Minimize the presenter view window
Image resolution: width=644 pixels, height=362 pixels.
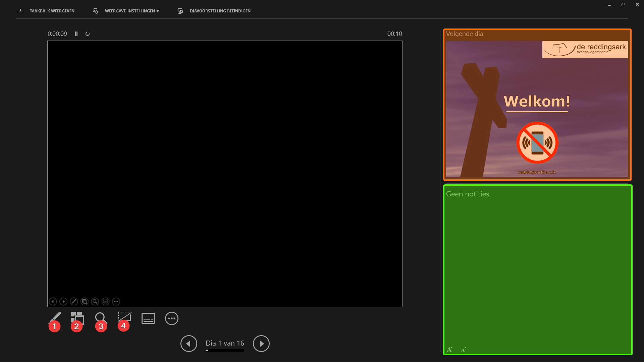[x=609, y=5]
